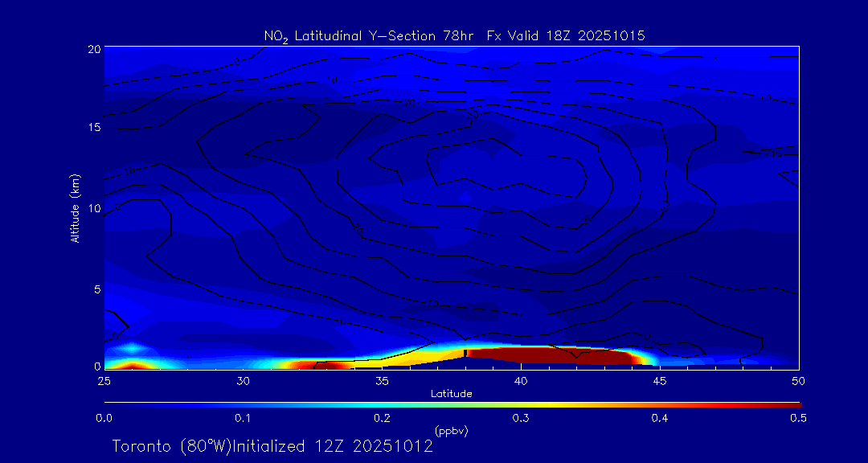Click the 'Latitude' axis label
Image resolution: width=868 pixels, height=463 pixels.
pyautogui.click(x=451, y=394)
